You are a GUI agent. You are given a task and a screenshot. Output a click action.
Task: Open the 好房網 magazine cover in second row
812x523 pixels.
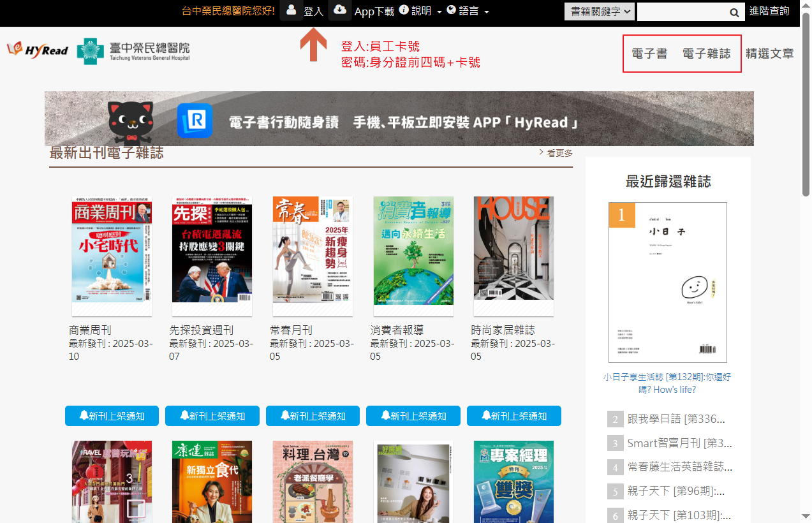coord(413,482)
